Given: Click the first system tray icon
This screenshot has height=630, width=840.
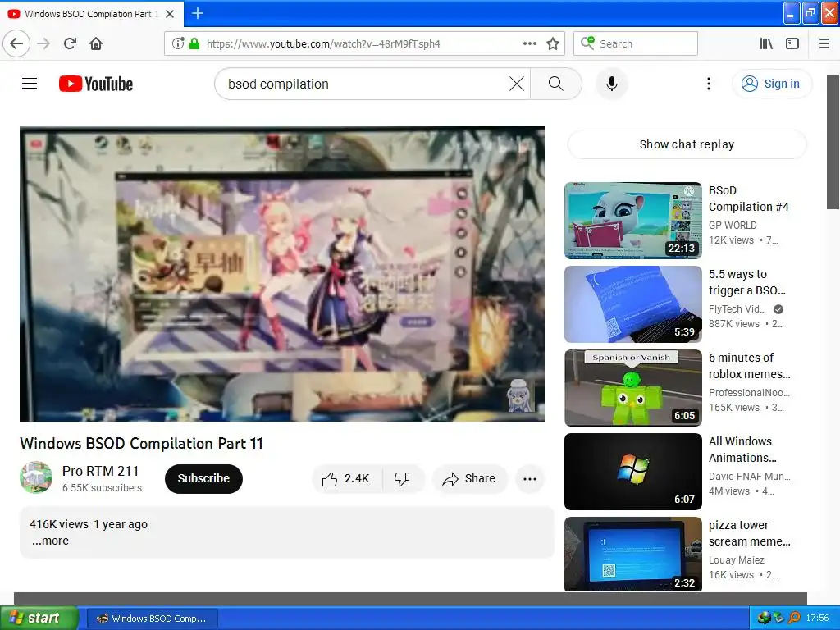Looking at the screenshot, I should (764, 619).
